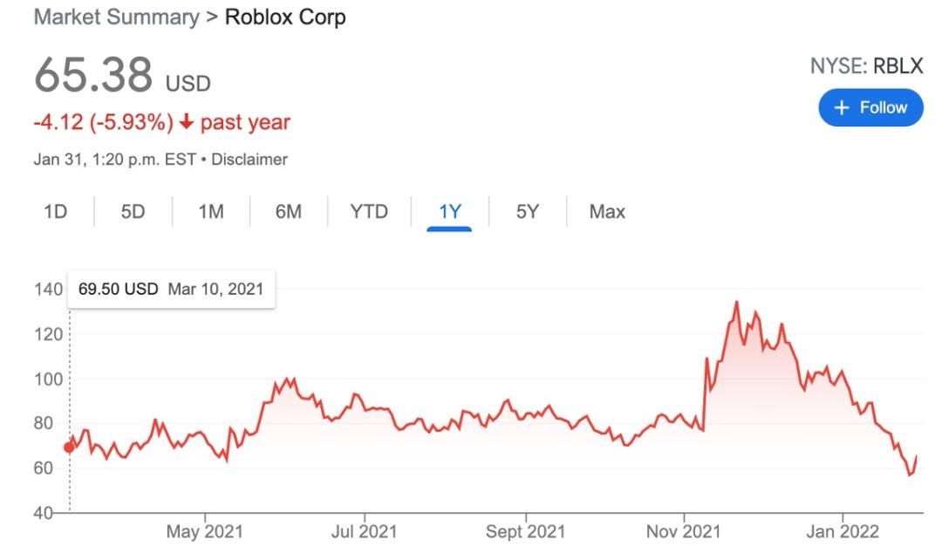The height and width of the screenshot is (560, 942).
Task: Show the 1M price chart
Action: [x=211, y=211]
